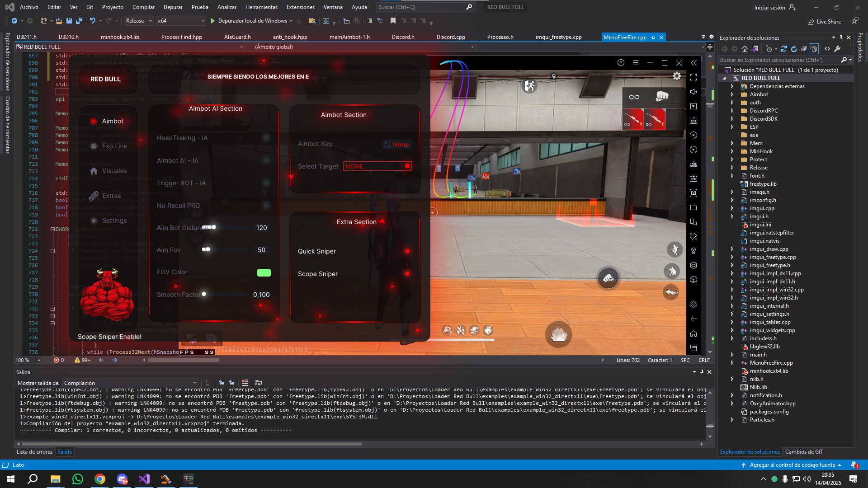Viewport: 868px width, 488px height.
Task: Click the emulator volume speaker icon
Action: click(693, 92)
